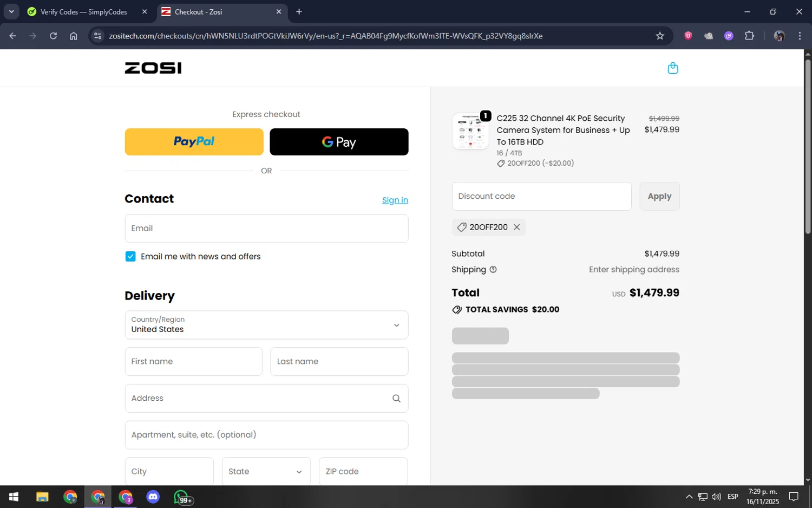Focus the Email input field
This screenshot has height=508, width=812.
tap(266, 229)
